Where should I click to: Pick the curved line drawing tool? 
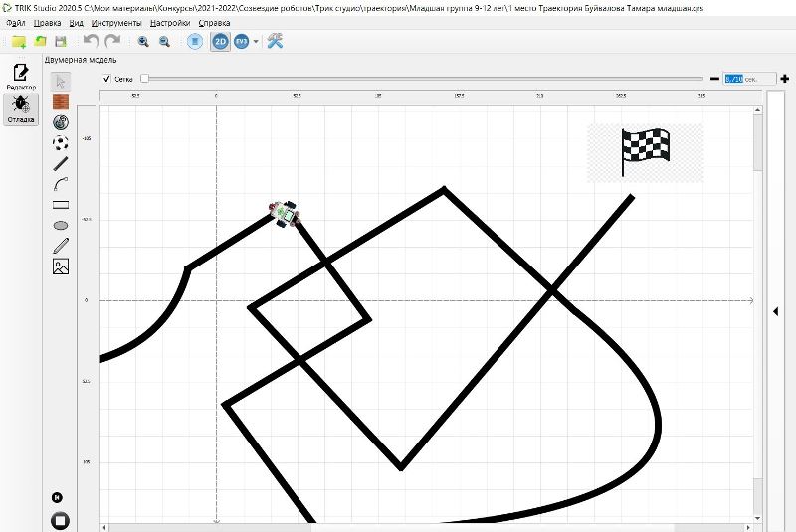[x=61, y=184]
